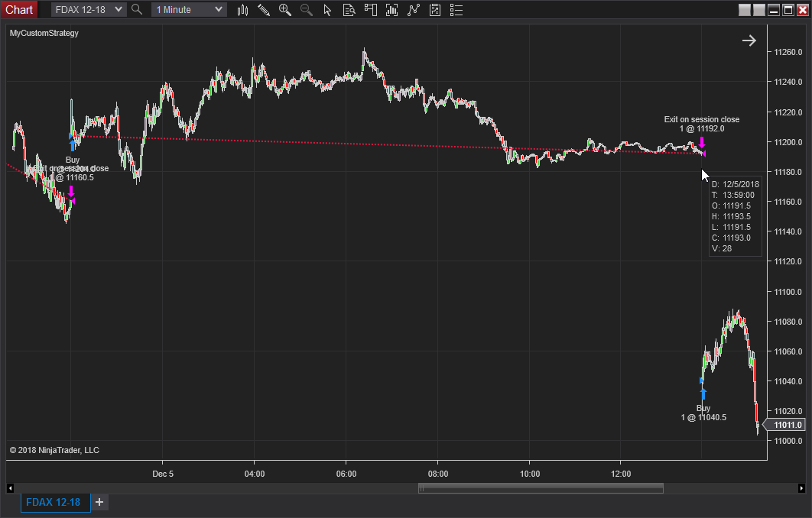Viewport: 812px width, 518px height.
Task: Choose the cursor pointer tool
Action: [x=327, y=10]
